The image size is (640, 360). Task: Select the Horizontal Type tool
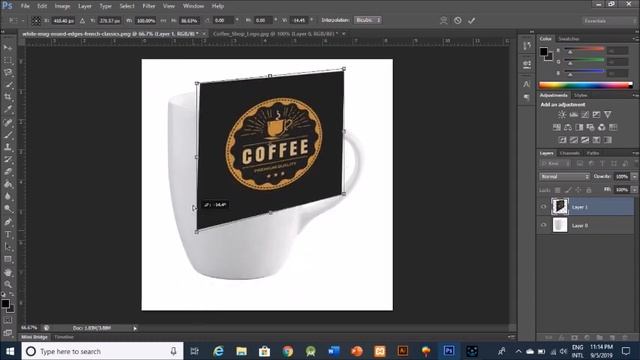point(8,234)
